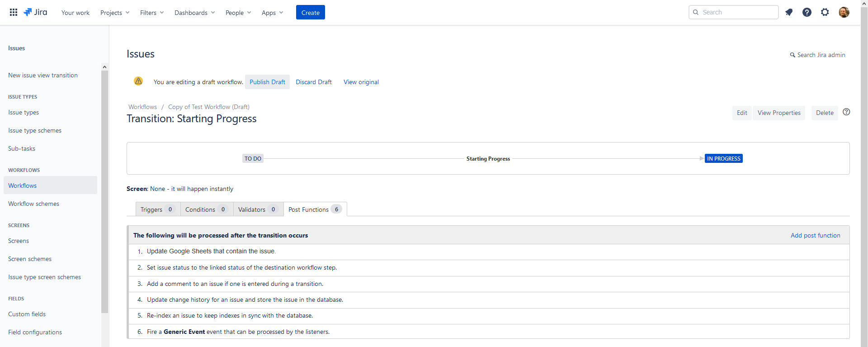Expand the Projects dropdown menu
868x347 pixels.
click(x=115, y=13)
